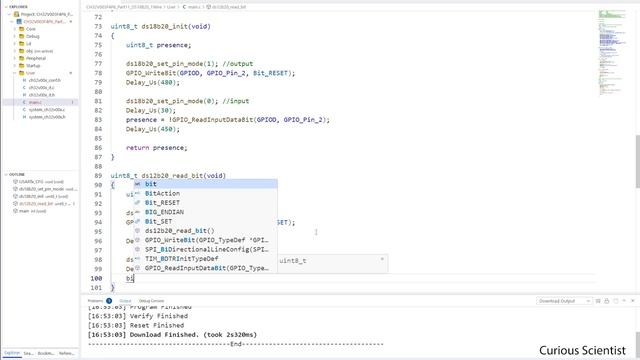Screen dimensions: 640x360
Task: Switch to the Output tab
Action: [x=125, y=301]
